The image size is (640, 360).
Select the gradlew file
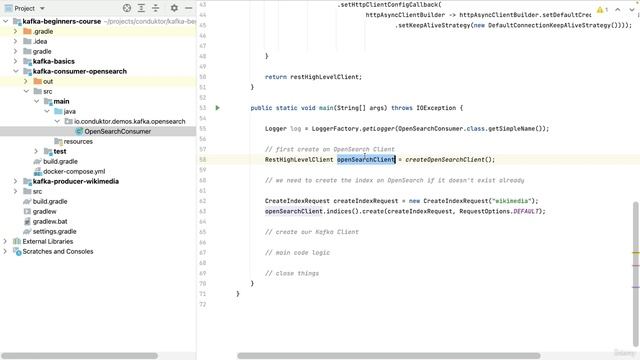[x=44, y=211]
